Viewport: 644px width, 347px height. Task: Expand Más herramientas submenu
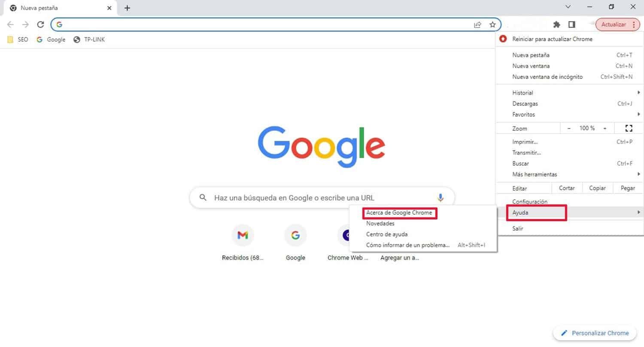pyautogui.click(x=569, y=174)
